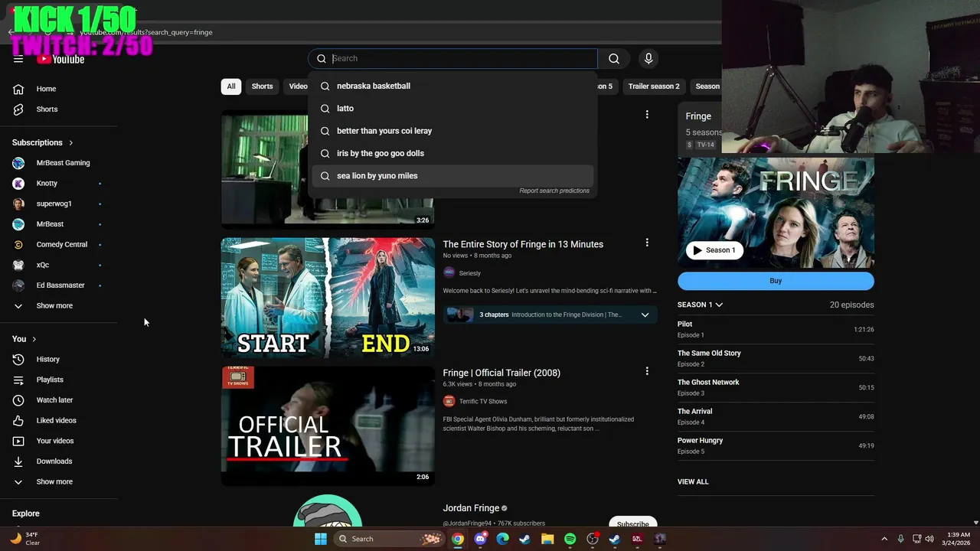Screen dimensions: 980x551
Task: Open more options for Entire Story of Fringe
Action: 647,243
